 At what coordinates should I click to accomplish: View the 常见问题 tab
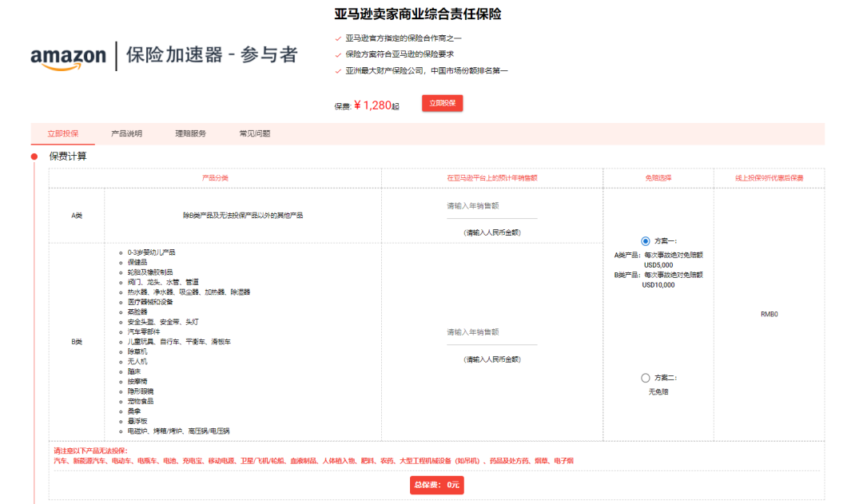coord(254,133)
